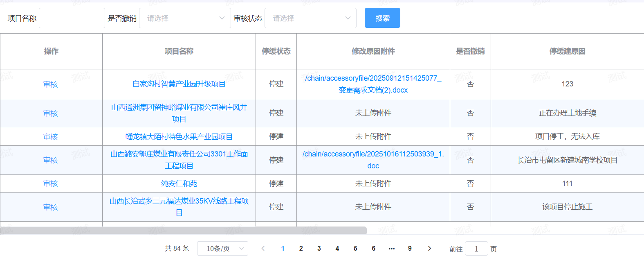Expand the 审核状态 dropdown
The image size is (644, 256).
[310, 18]
